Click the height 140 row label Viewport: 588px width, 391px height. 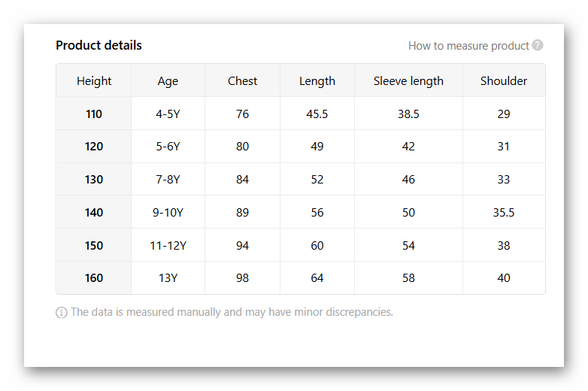point(94,213)
